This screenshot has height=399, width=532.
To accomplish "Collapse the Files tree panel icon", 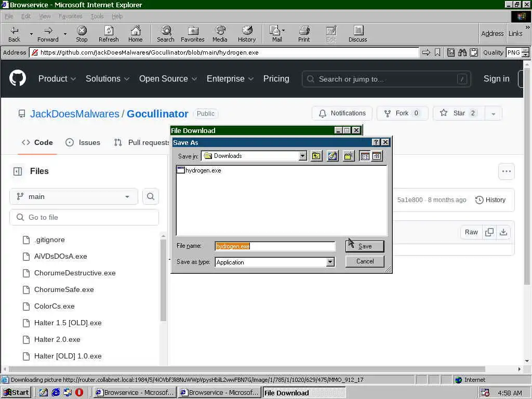I will (x=18, y=171).
